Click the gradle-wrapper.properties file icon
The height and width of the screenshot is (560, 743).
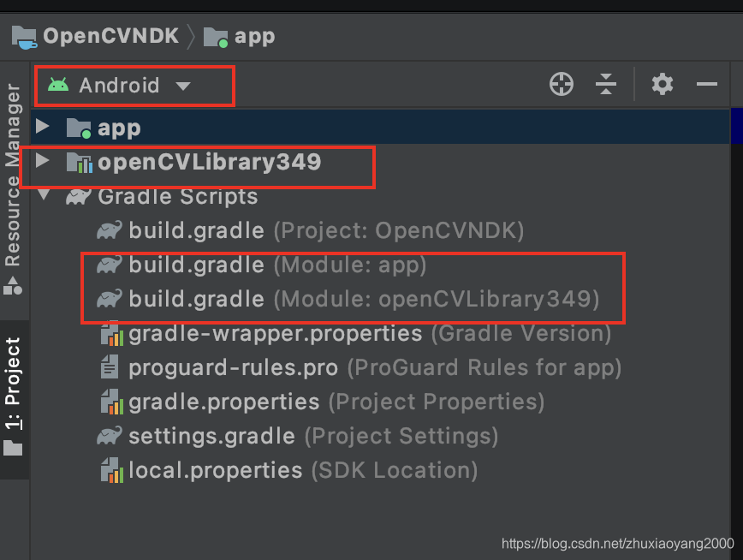112,333
